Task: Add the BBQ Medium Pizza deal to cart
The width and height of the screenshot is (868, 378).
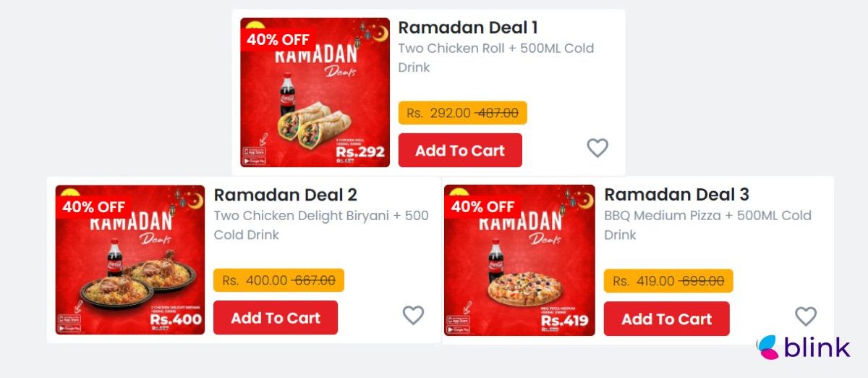Action: pos(666,319)
